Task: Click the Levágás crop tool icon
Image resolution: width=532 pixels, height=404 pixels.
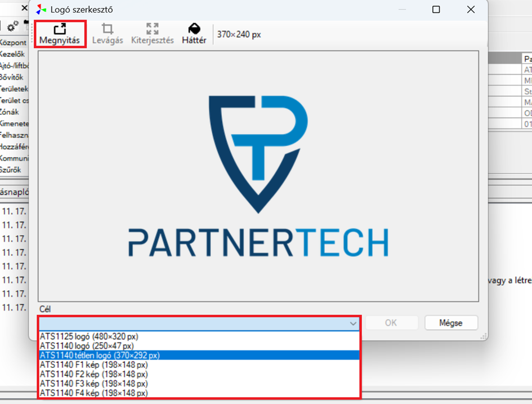Action: (x=107, y=29)
